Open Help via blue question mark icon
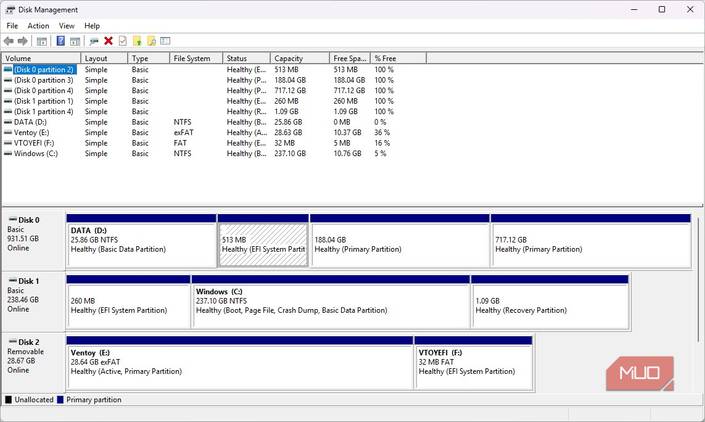The image size is (705, 422). pyautogui.click(x=61, y=41)
